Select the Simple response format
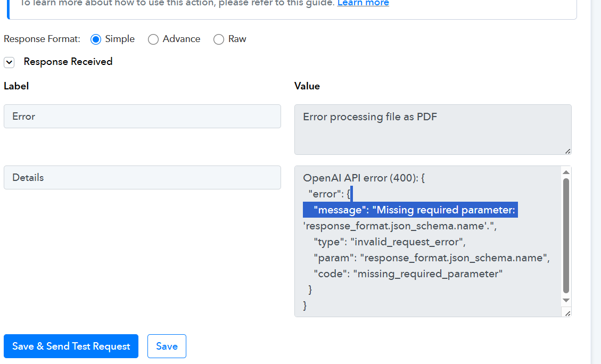Image resolution: width=601 pixels, height=364 pixels. point(96,39)
